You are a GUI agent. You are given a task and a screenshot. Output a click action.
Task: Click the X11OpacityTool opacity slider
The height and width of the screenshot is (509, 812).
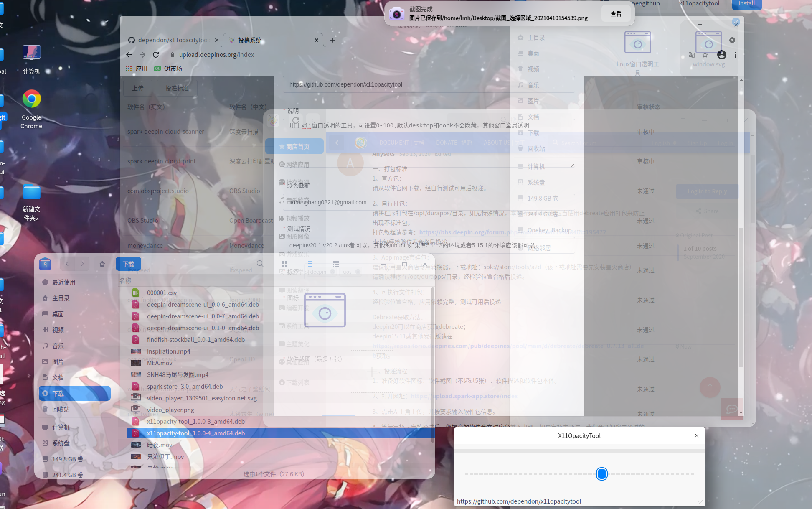point(601,474)
